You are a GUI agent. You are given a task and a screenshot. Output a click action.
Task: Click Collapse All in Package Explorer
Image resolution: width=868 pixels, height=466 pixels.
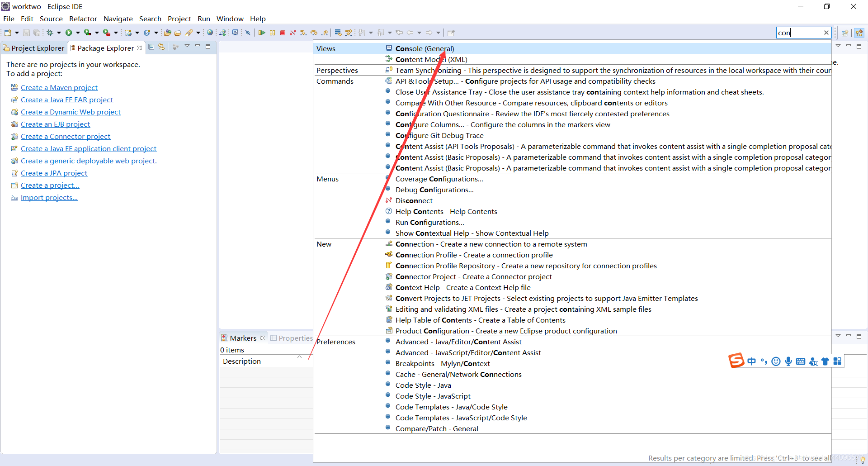point(151,47)
